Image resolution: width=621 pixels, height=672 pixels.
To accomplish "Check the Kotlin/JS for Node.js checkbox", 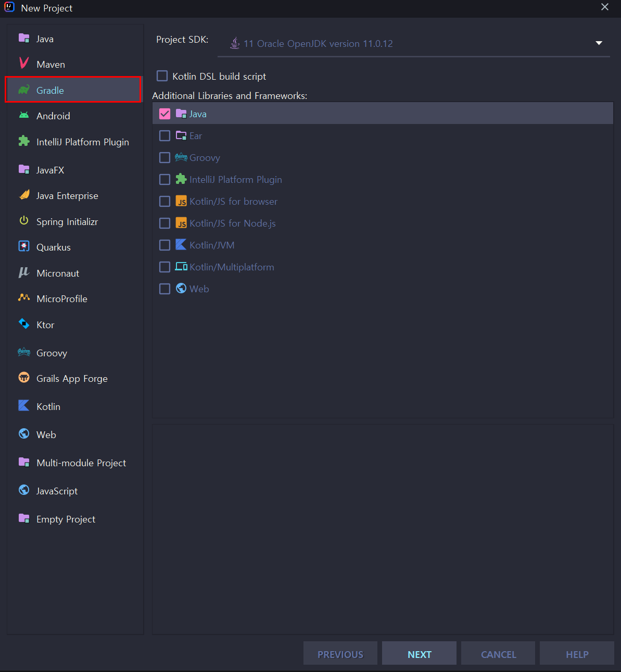I will pos(164,223).
